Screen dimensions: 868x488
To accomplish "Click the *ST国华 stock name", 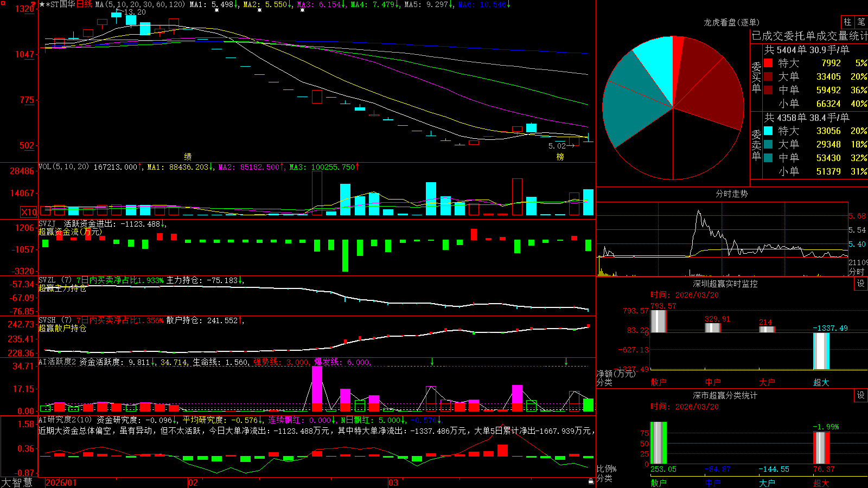I will click(61, 4).
